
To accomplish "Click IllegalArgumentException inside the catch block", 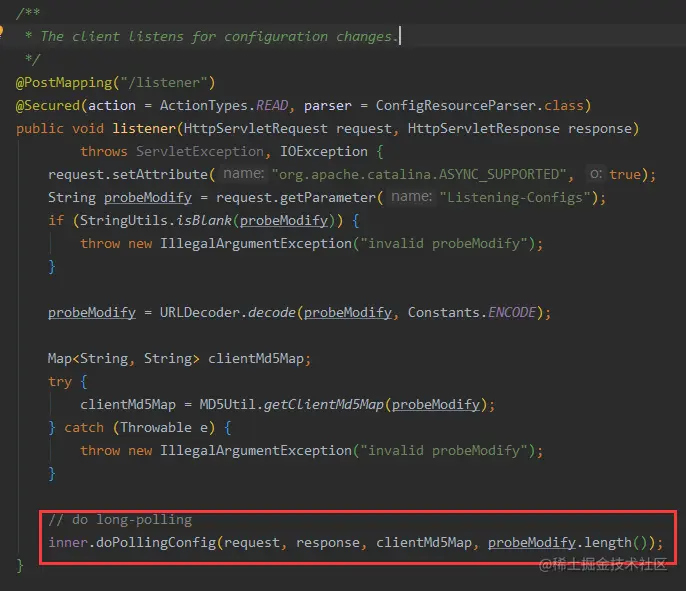I will pyautogui.click(x=256, y=451).
